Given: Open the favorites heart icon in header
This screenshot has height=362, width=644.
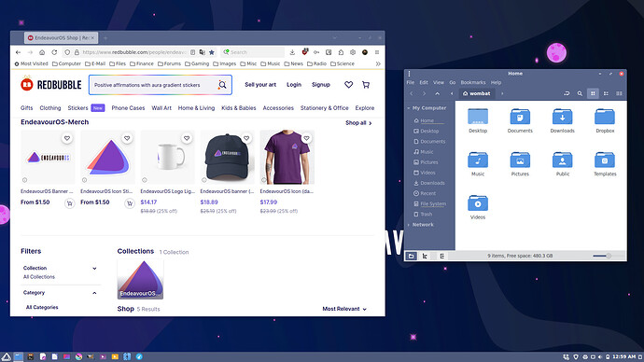Looking at the screenshot, I should pos(348,85).
